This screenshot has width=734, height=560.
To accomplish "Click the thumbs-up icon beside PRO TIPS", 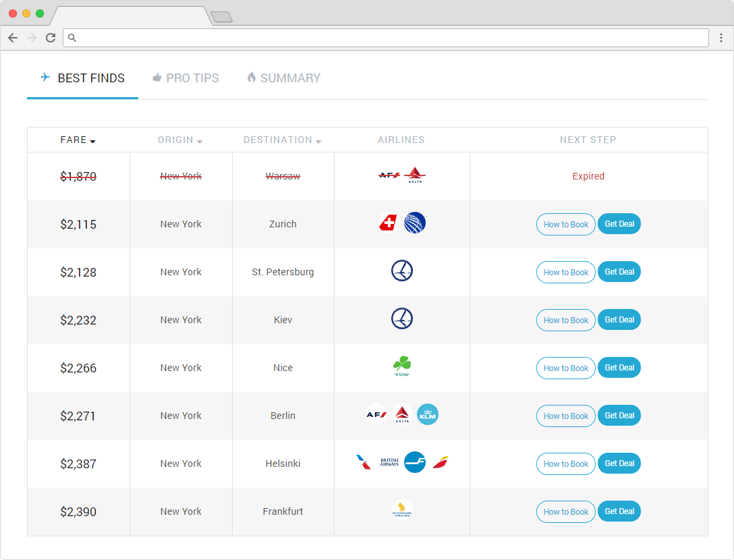I will (158, 78).
